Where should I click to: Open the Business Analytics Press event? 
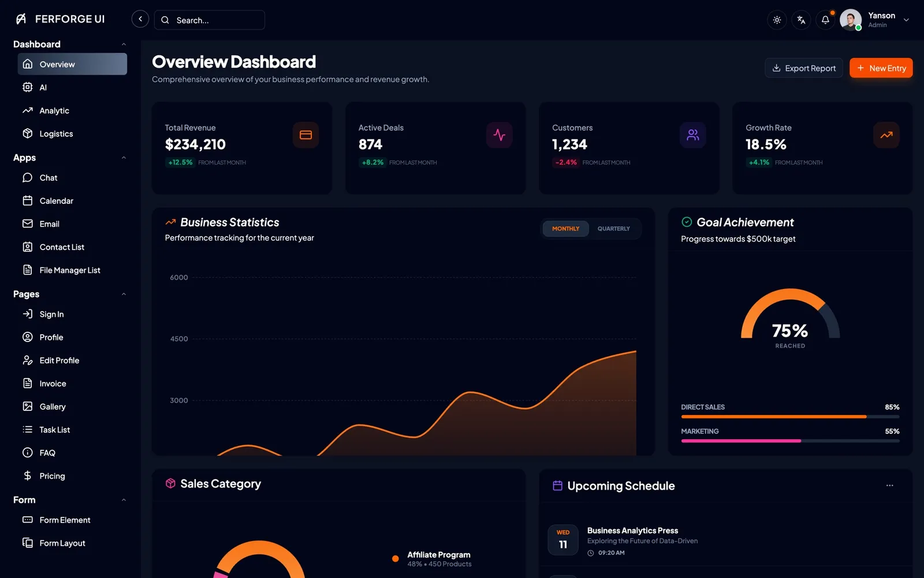[x=632, y=531]
